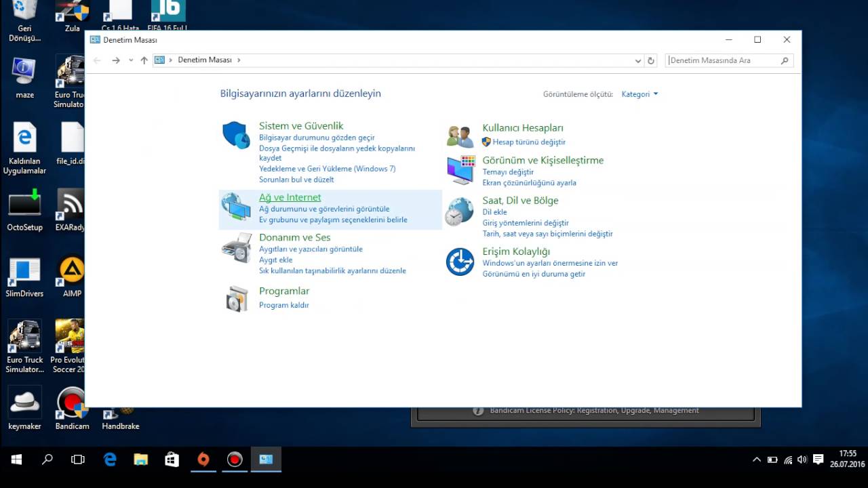Expand the recent locations arrow
Viewport: 868px width, 488px height.
click(131, 60)
